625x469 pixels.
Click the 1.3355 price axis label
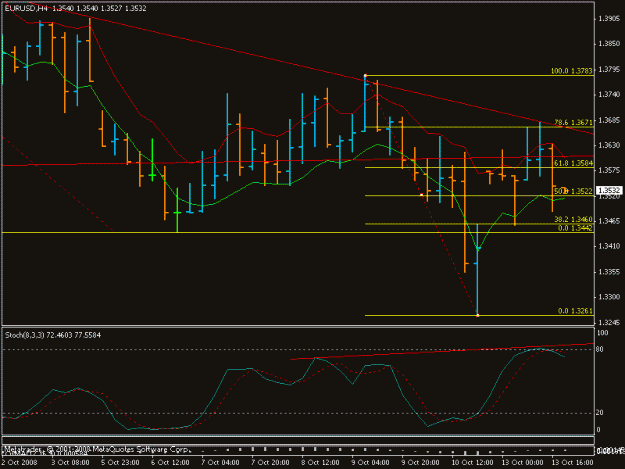click(609, 272)
